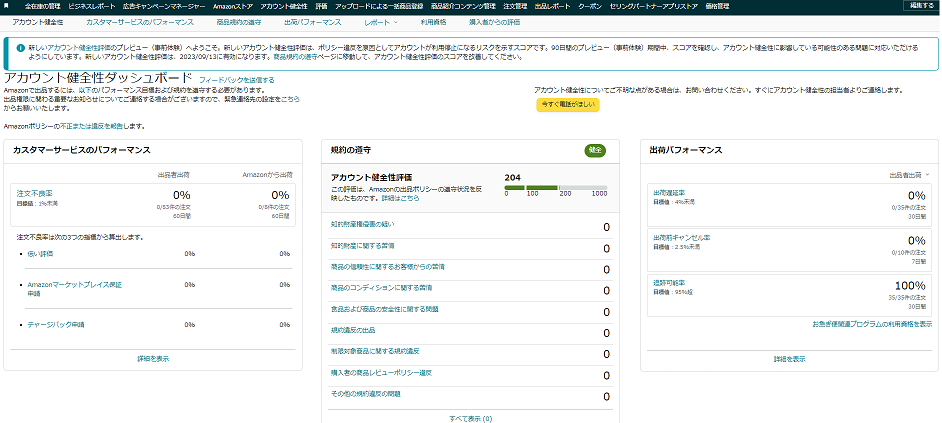
Task: Click the 204 account health score value
Action: click(512, 177)
